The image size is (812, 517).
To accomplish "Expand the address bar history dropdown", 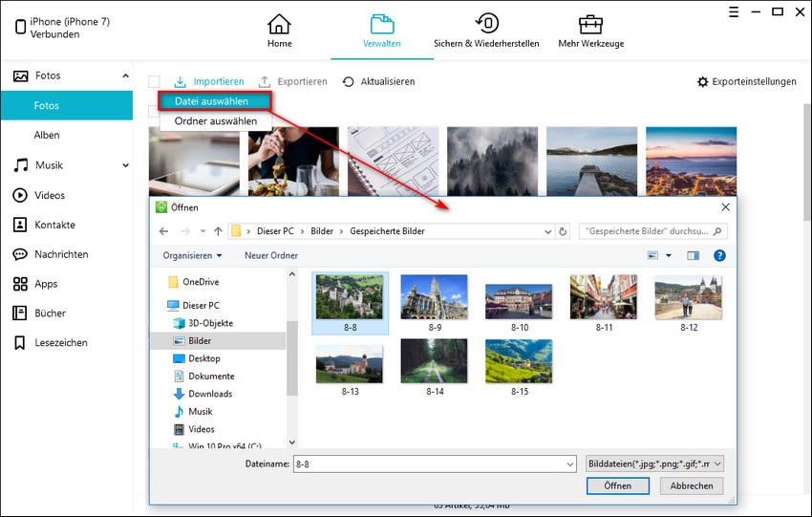I will 548,232.
